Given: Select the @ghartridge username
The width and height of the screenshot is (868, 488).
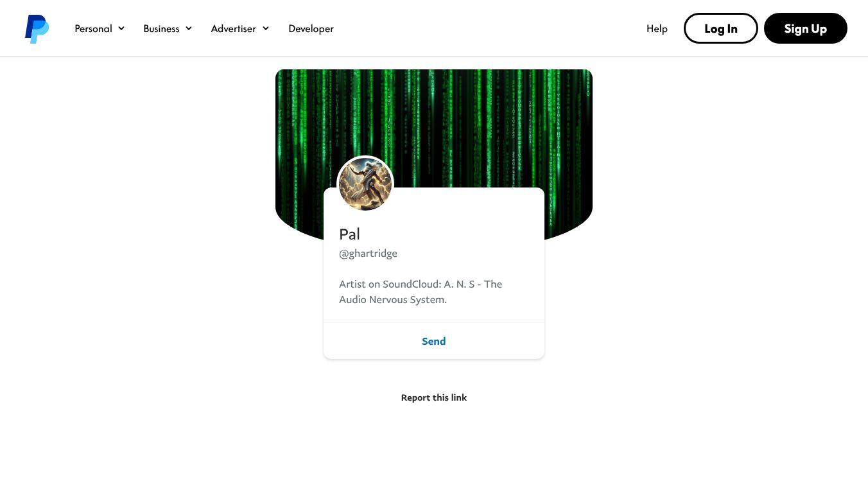Looking at the screenshot, I should click(368, 253).
